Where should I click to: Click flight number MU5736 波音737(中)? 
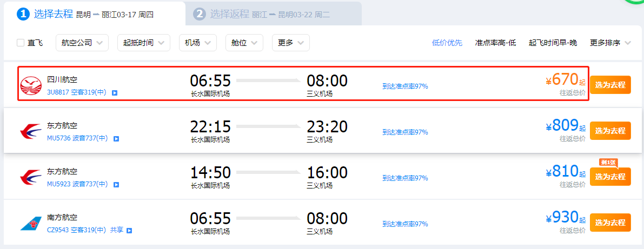click(x=78, y=139)
